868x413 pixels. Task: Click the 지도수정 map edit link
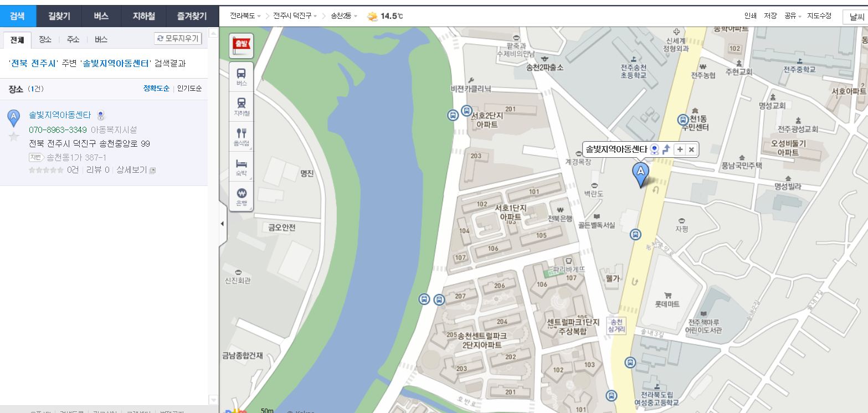click(819, 16)
